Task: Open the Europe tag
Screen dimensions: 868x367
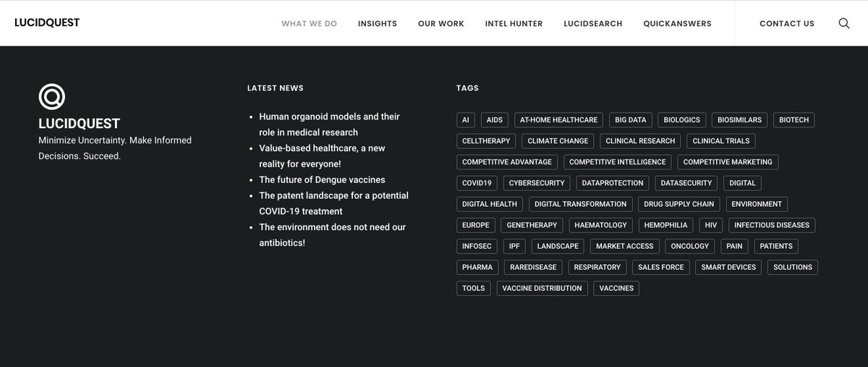Action: [476, 225]
